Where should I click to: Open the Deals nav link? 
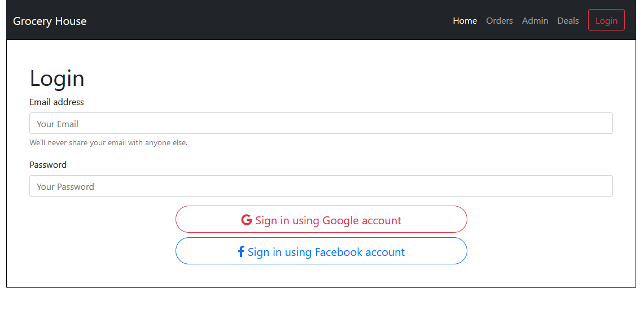click(568, 20)
